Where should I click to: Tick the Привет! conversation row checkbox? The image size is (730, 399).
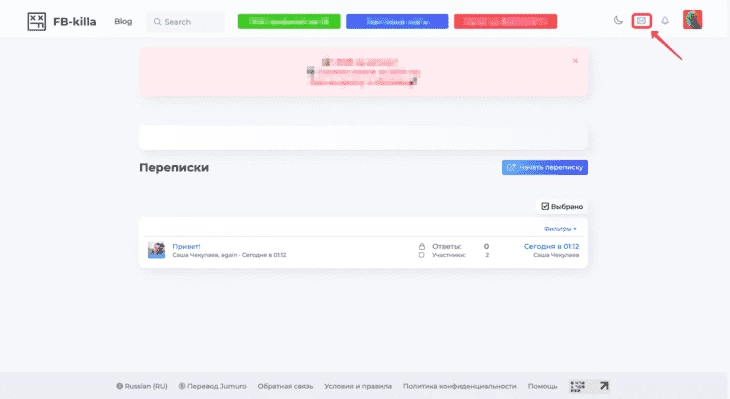pyautogui.click(x=421, y=255)
